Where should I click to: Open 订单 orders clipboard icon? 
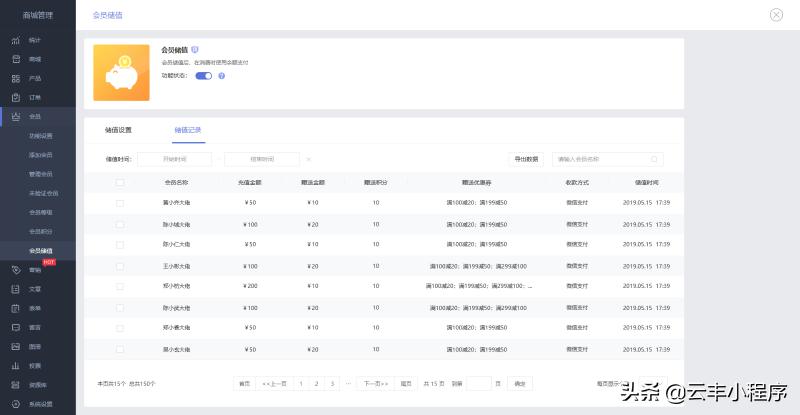(x=16, y=97)
